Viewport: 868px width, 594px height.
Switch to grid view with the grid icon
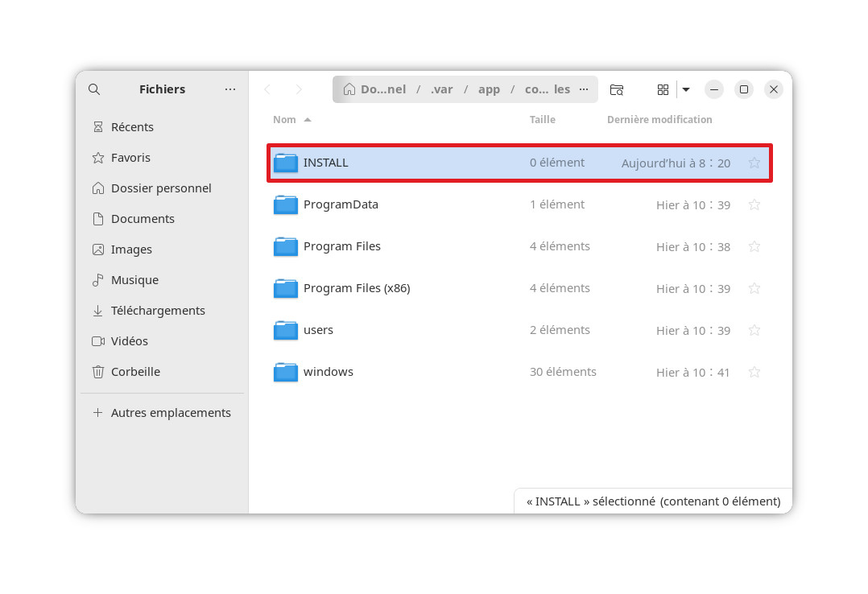pyautogui.click(x=663, y=89)
